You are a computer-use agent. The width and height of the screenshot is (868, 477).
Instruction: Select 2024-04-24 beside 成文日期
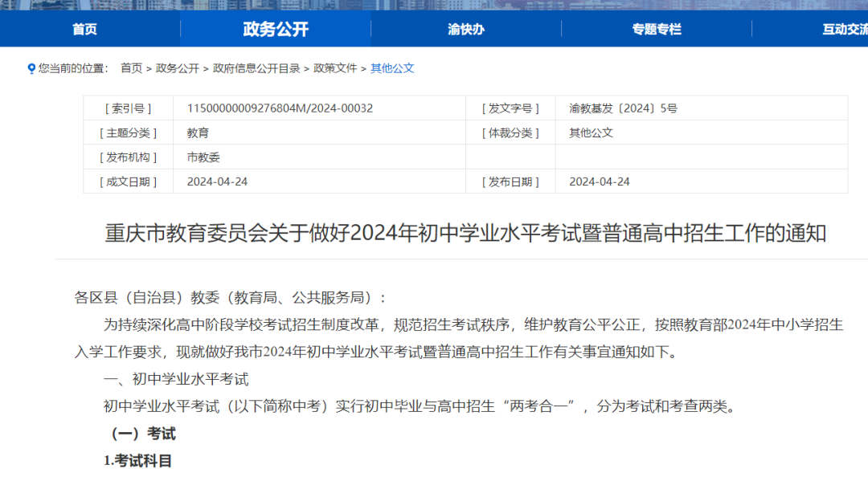(217, 181)
